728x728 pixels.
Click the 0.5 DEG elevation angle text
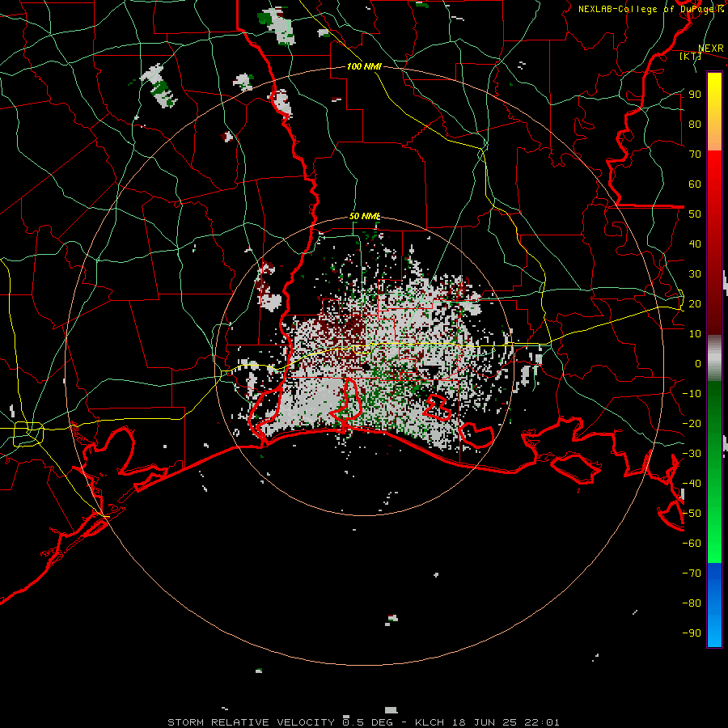[368, 722]
